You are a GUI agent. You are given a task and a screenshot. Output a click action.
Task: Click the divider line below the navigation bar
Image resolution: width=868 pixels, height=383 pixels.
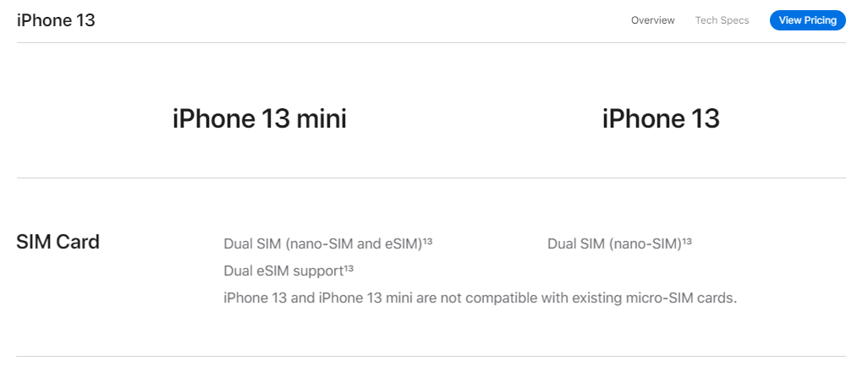pos(431,42)
